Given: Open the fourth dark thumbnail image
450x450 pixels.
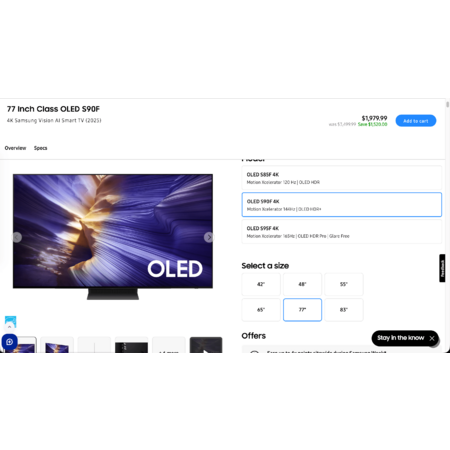Looking at the screenshot, I should [131, 345].
